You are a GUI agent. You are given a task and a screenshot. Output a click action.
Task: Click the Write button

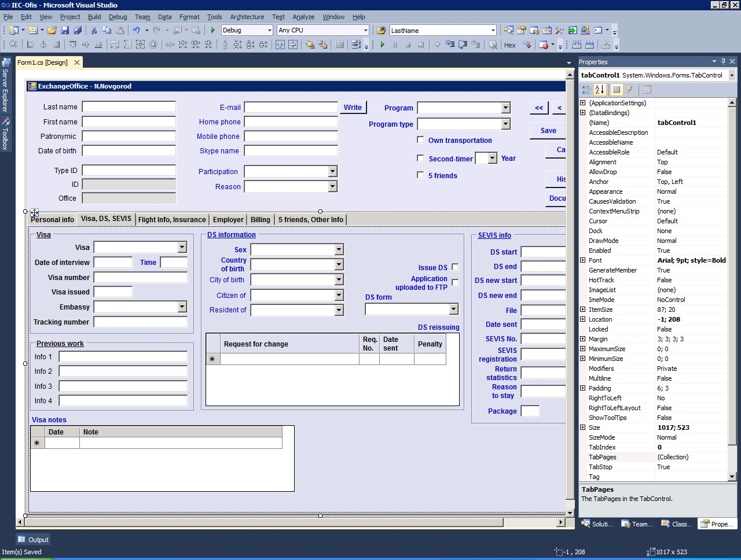[x=353, y=108]
